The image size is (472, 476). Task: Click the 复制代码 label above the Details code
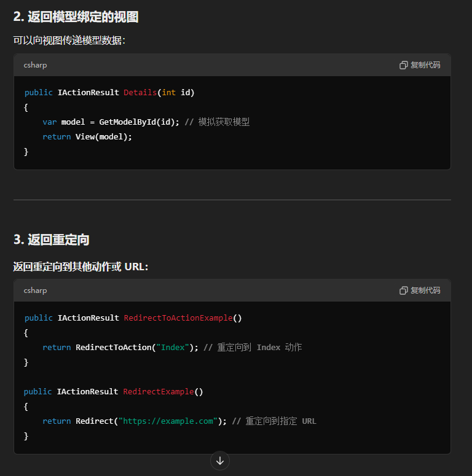tap(425, 65)
